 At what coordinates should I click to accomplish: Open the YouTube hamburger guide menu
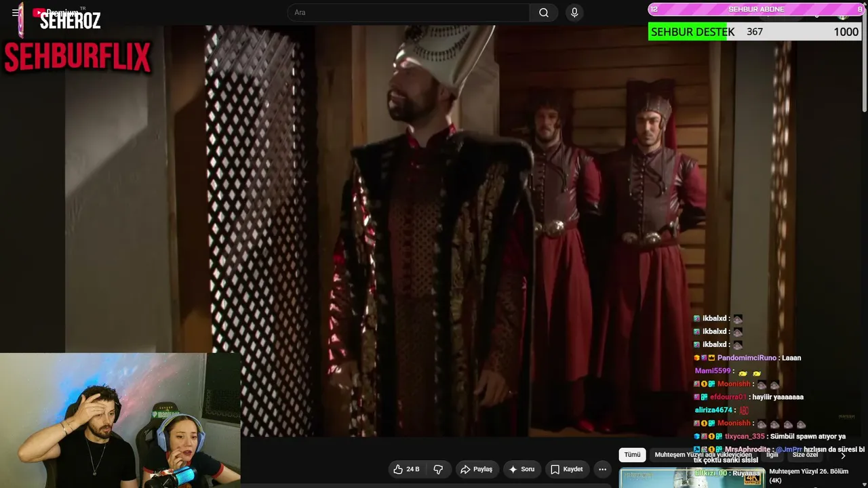tap(15, 13)
